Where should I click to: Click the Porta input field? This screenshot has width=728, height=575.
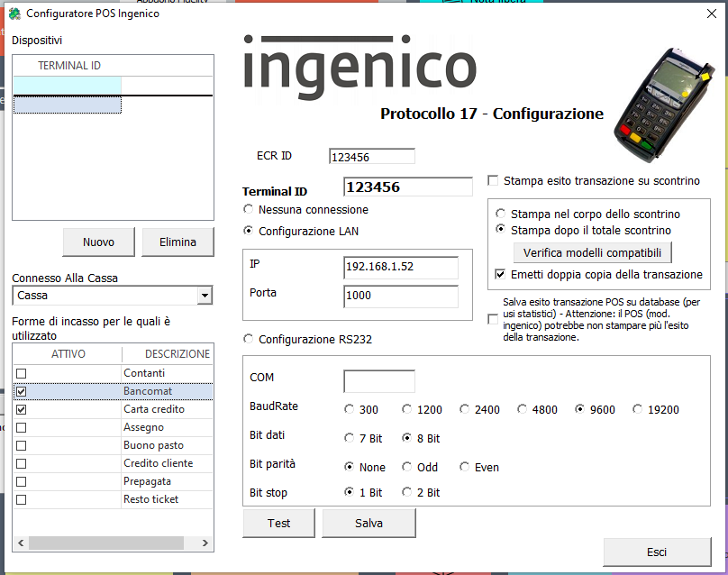tap(401, 296)
